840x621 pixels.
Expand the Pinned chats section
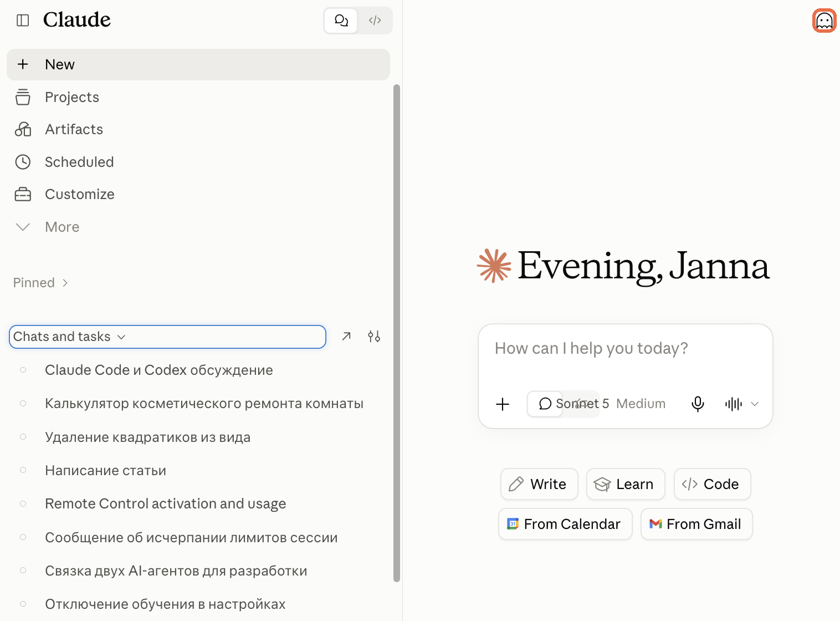click(41, 283)
